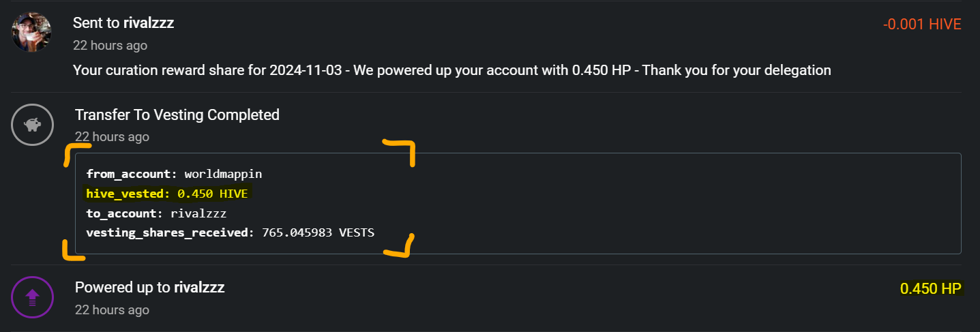Click the Transfer To Vesting Completed title
This screenshot has width=980, height=332.
pyautogui.click(x=177, y=115)
